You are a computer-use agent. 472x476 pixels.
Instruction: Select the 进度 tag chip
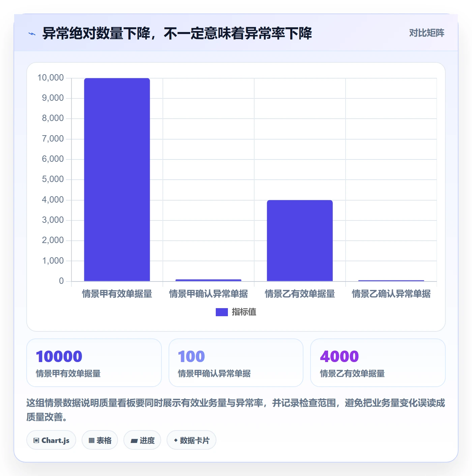142,440
